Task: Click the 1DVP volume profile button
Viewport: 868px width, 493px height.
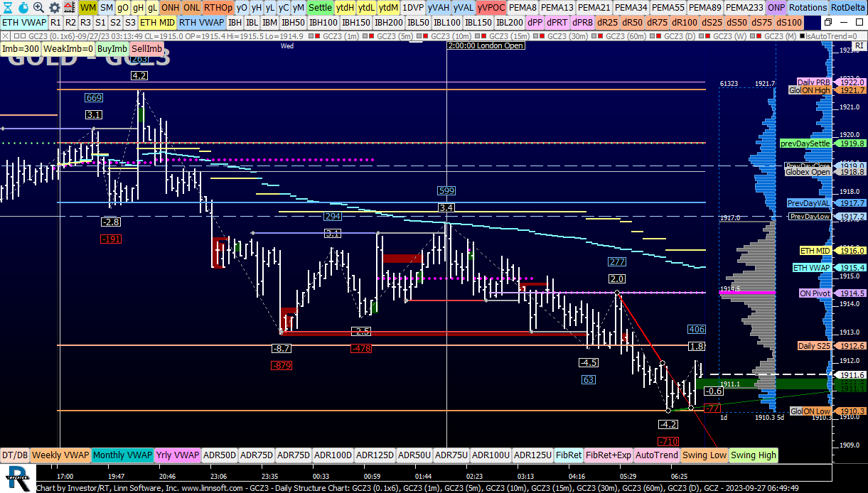Action: click(413, 7)
